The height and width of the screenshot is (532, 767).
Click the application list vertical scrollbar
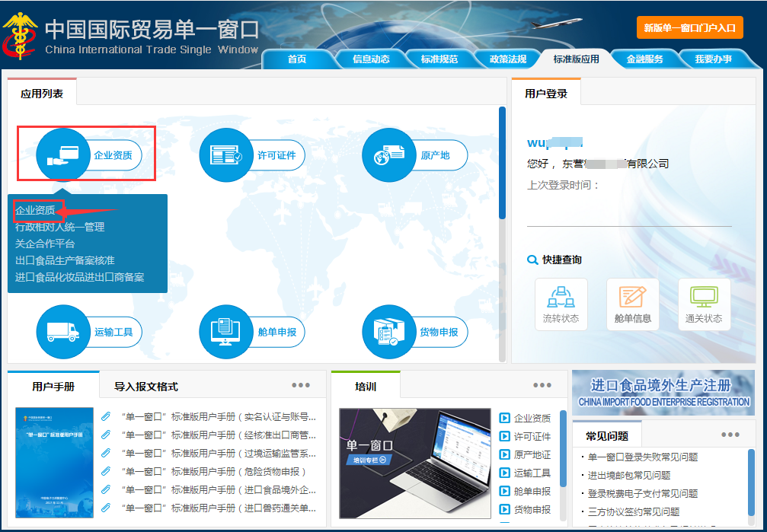coord(502,164)
